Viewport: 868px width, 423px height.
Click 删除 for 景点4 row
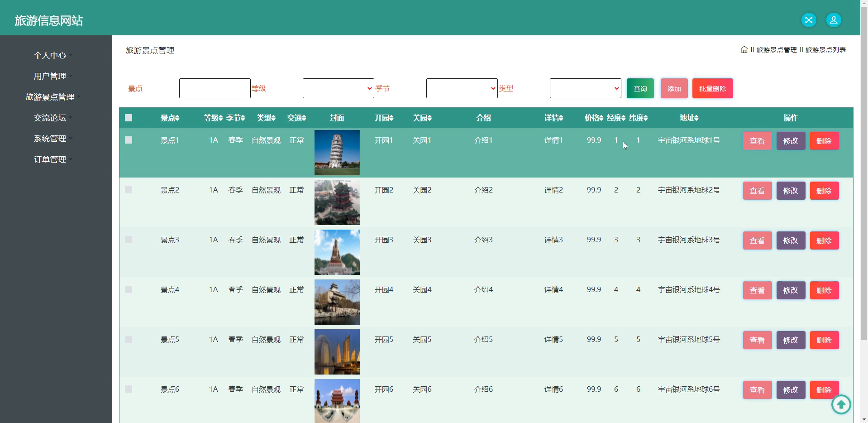[x=824, y=290]
